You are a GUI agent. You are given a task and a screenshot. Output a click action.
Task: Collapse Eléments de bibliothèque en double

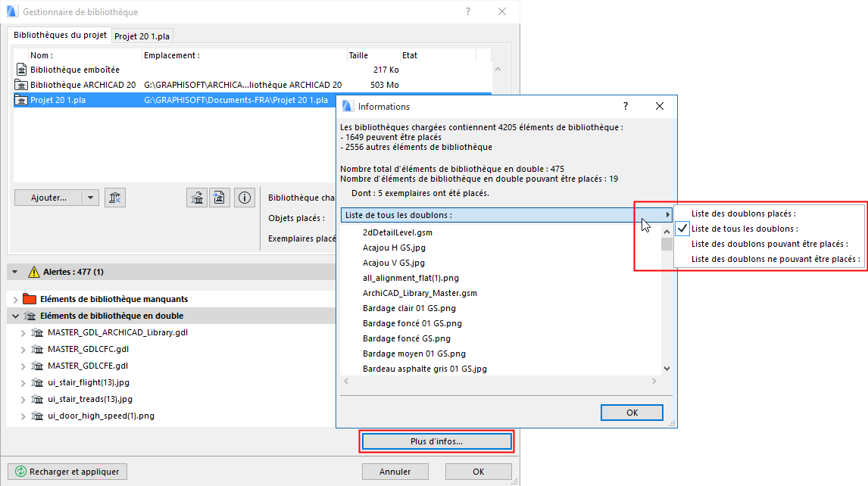point(15,316)
